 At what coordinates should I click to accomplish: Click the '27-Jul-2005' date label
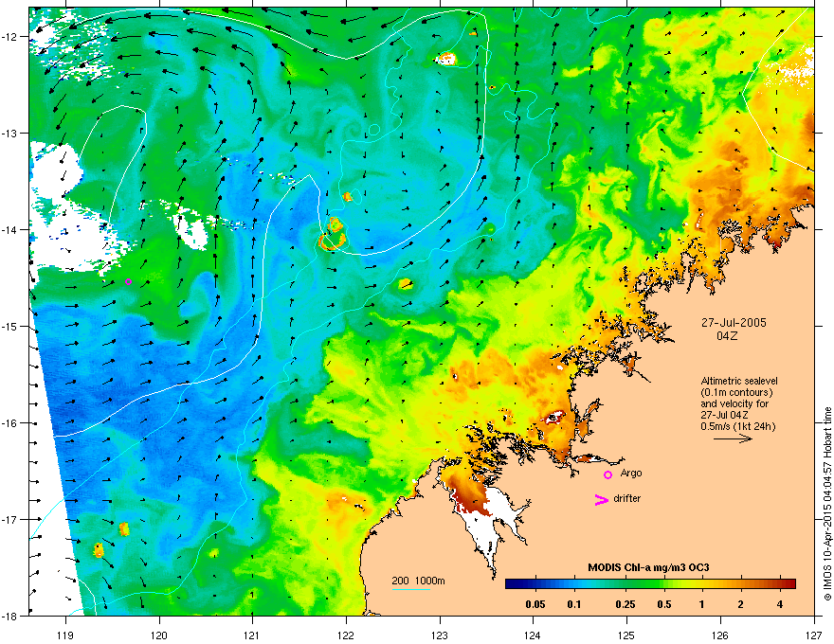734,323
